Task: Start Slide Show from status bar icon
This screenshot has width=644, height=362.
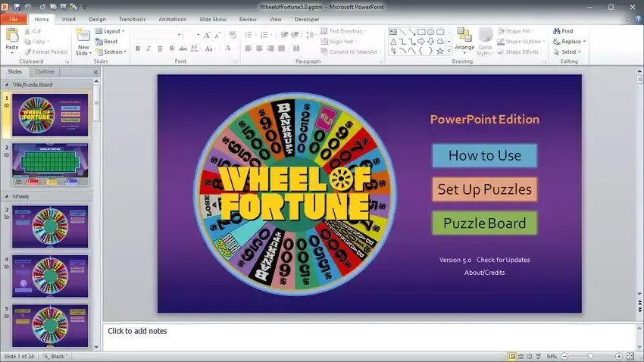Action: click(x=539, y=356)
